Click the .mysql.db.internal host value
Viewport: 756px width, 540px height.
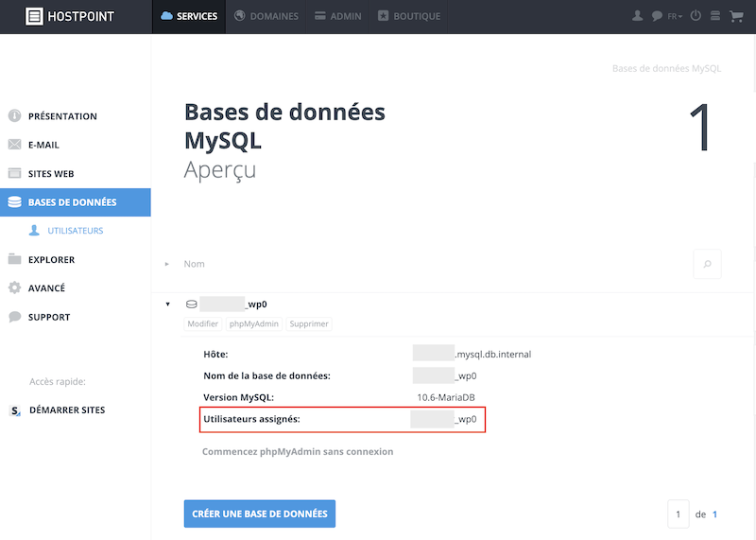[472, 355]
